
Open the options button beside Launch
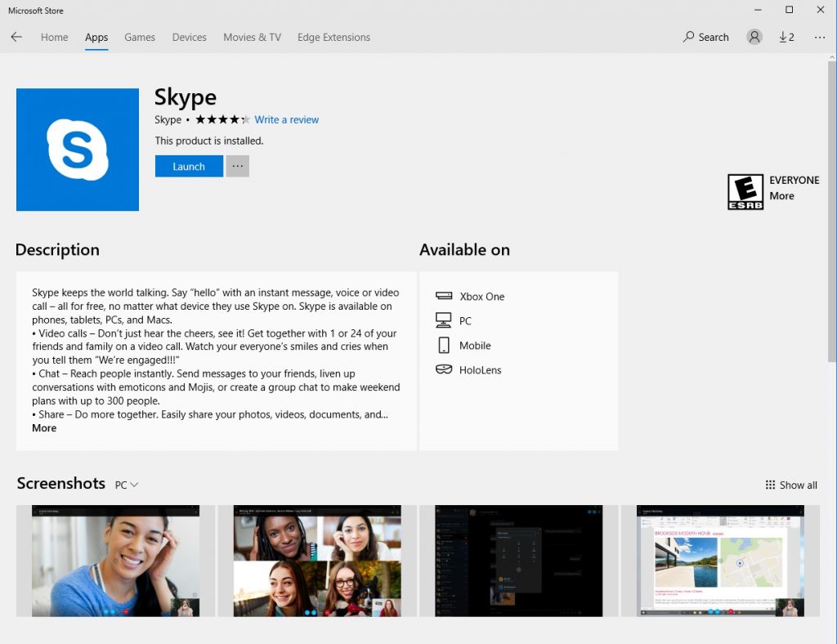click(x=237, y=167)
